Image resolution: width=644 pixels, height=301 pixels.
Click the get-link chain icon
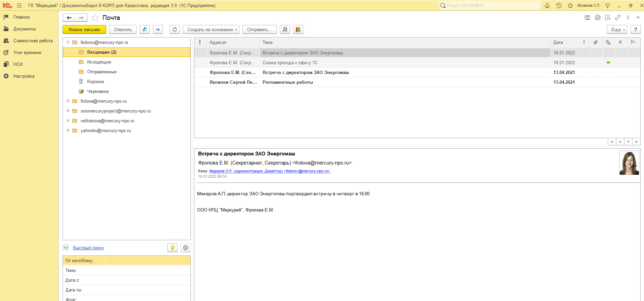(x=618, y=18)
